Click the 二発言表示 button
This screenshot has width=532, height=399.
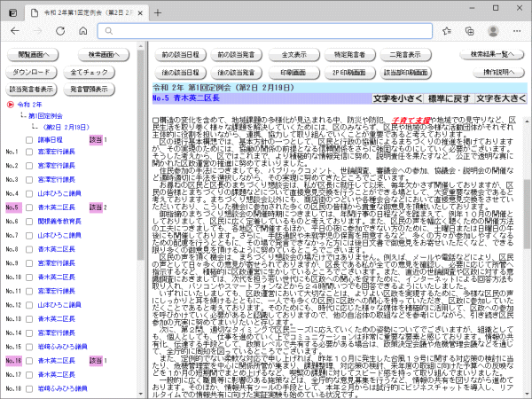coord(405,55)
